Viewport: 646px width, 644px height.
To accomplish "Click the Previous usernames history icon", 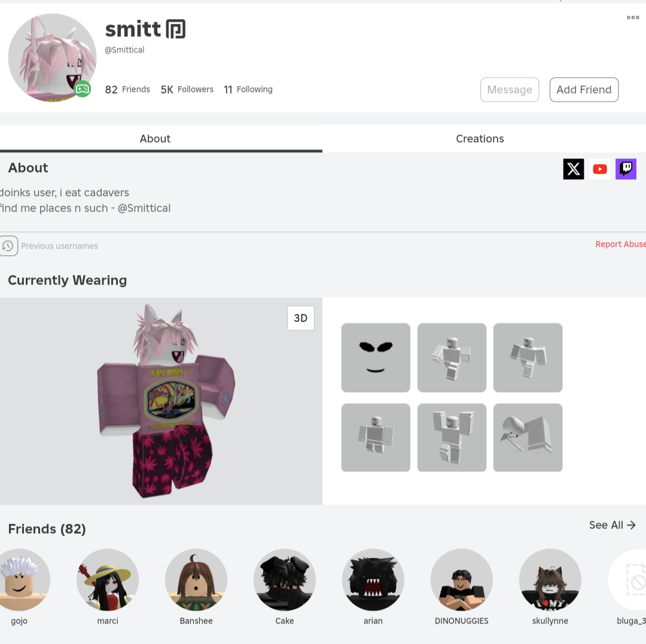I will pyautogui.click(x=8, y=246).
